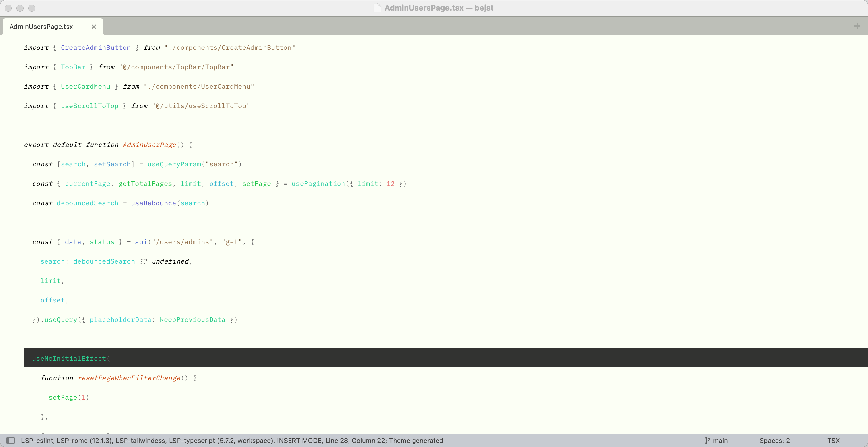Click placeholderData option key
Viewport: 868px width, 447px height.
[x=120, y=319]
